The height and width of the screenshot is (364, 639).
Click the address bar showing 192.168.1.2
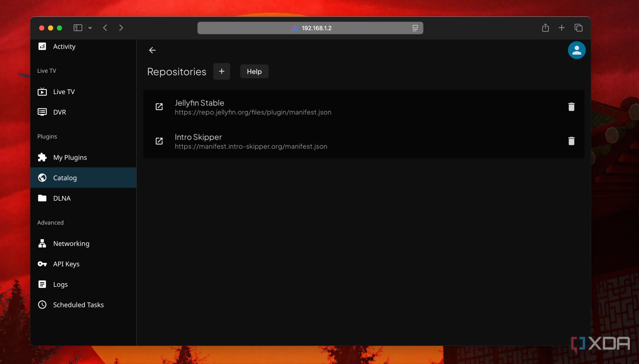pyautogui.click(x=310, y=28)
